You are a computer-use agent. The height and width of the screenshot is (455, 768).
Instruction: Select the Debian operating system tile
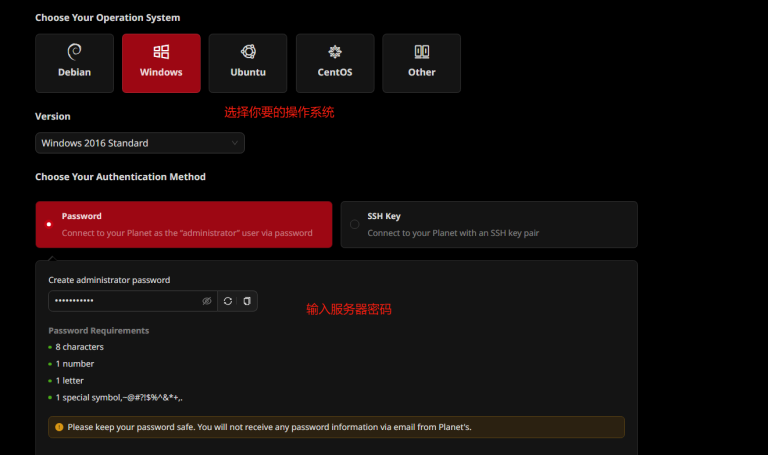click(x=74, y=63)
